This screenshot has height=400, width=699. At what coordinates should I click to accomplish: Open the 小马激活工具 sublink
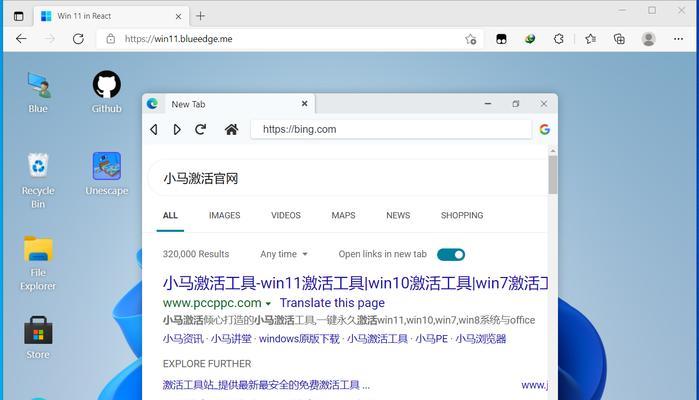(377, 339)
